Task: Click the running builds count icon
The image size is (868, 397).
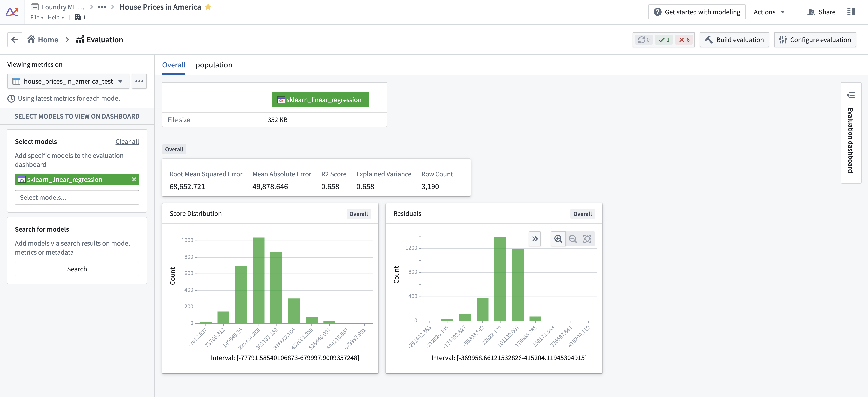Action: [644, 40]
